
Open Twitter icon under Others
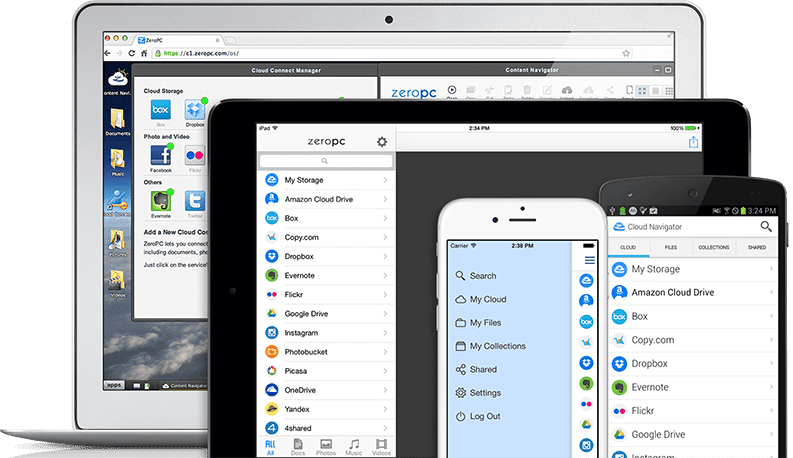click(x=195, y=201)
